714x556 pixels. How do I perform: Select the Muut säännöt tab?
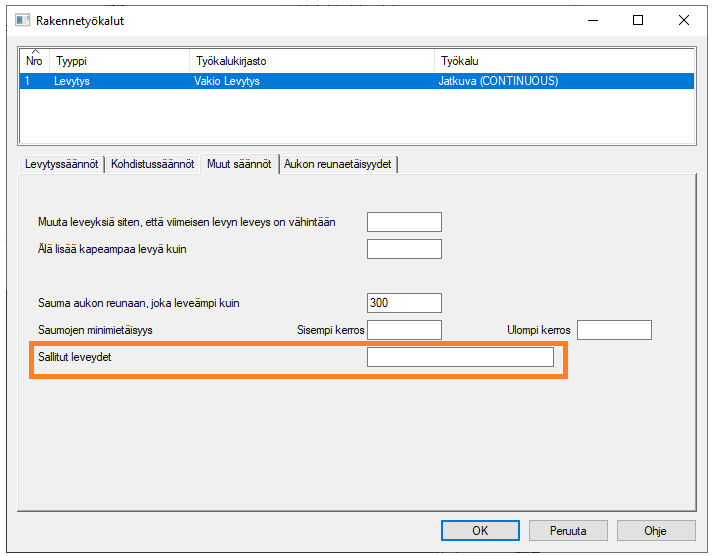point(239,164)
